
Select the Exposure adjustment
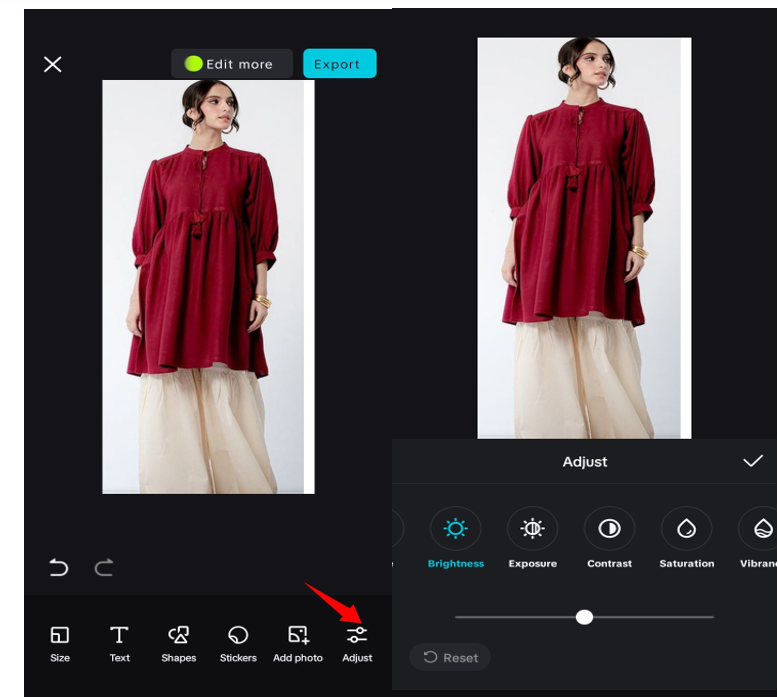[x=532, y=538]
